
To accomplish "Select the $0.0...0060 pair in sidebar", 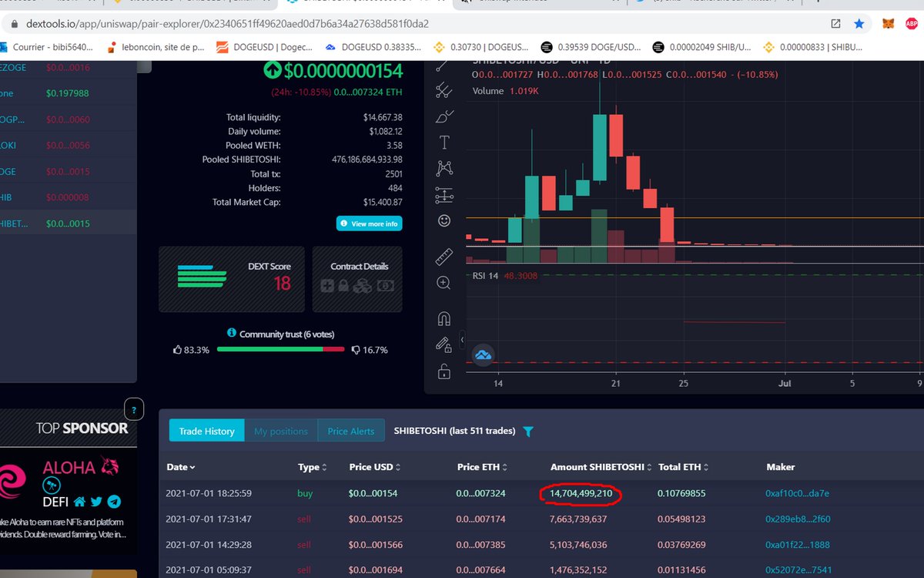I will point(68,119).
